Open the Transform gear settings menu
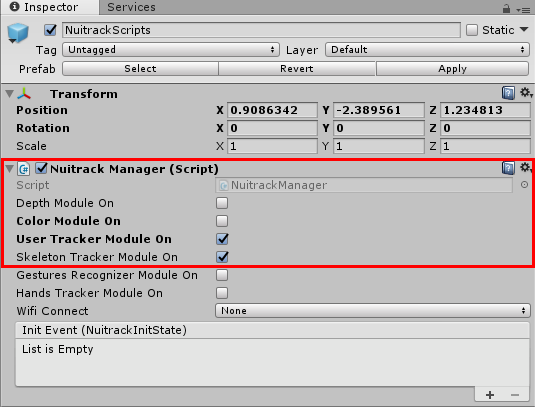Viewport: 535px width, 407px height. pyautogui.click(x=526, y=92)
